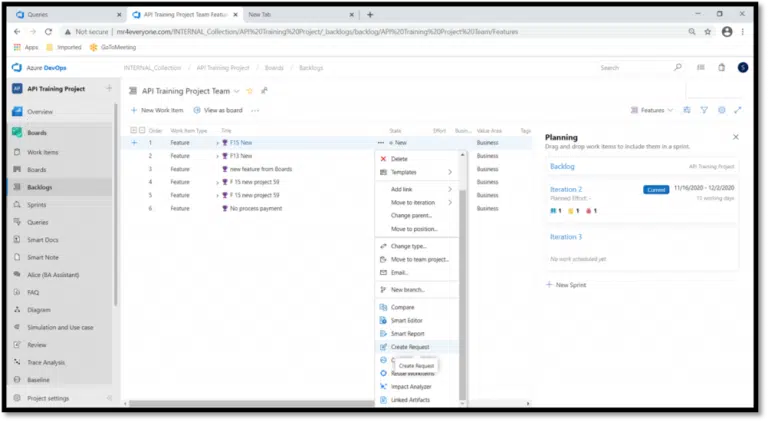Open the Backlogs sidebar icon

click(17, 187)
